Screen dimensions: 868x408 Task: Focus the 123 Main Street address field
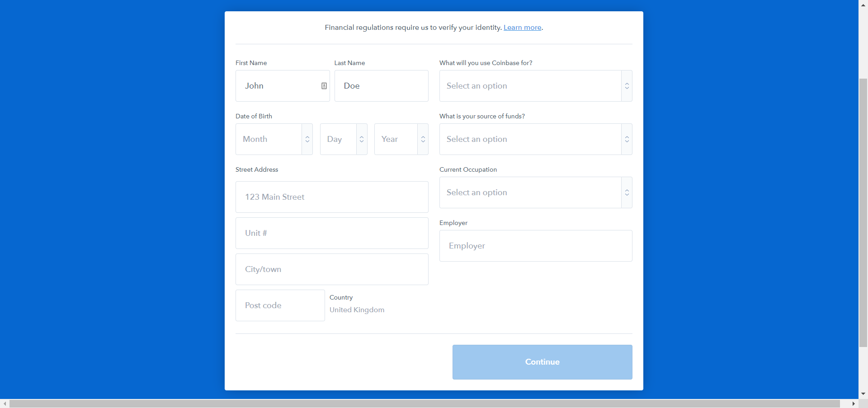332,197
